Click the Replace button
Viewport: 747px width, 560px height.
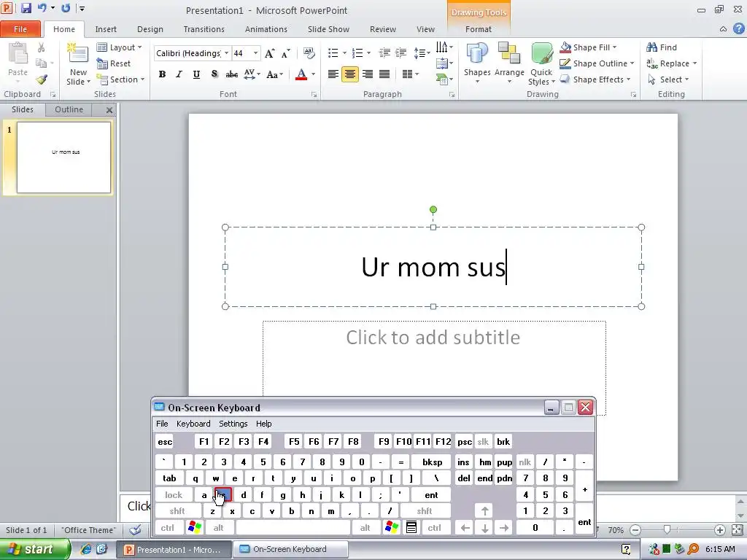pyautogui.click(x=671, y=63)
